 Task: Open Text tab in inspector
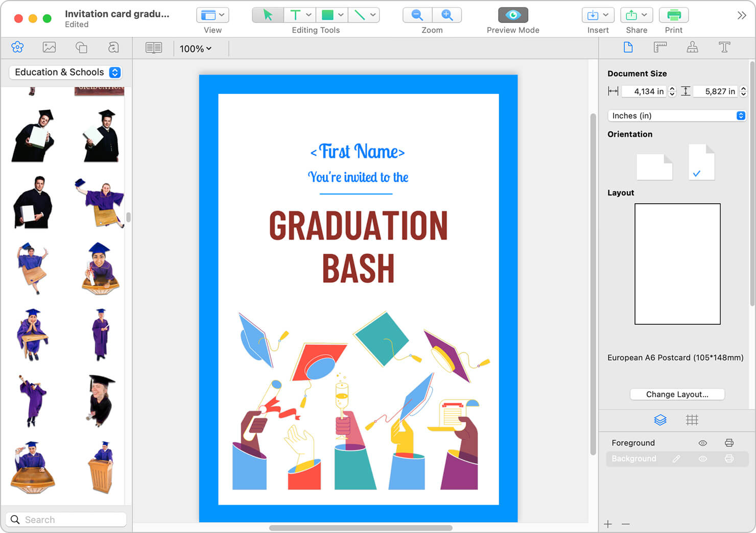point(724,47)
